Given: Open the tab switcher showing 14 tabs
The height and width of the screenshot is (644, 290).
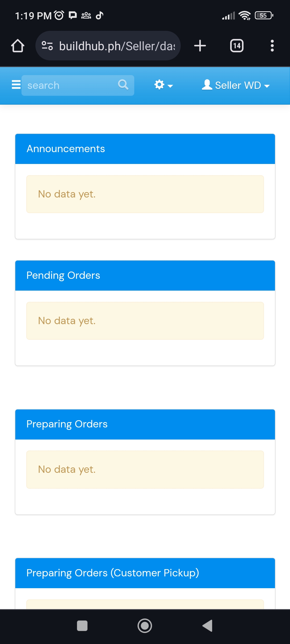Looking at the screenshot, I should coord(237,46).
